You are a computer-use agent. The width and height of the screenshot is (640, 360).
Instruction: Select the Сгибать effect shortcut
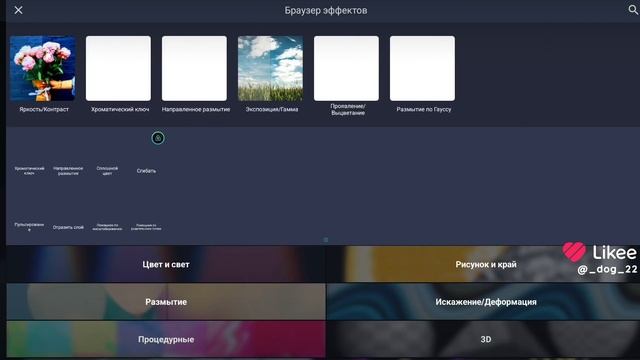pyautogui.click(x=146, y=171)
